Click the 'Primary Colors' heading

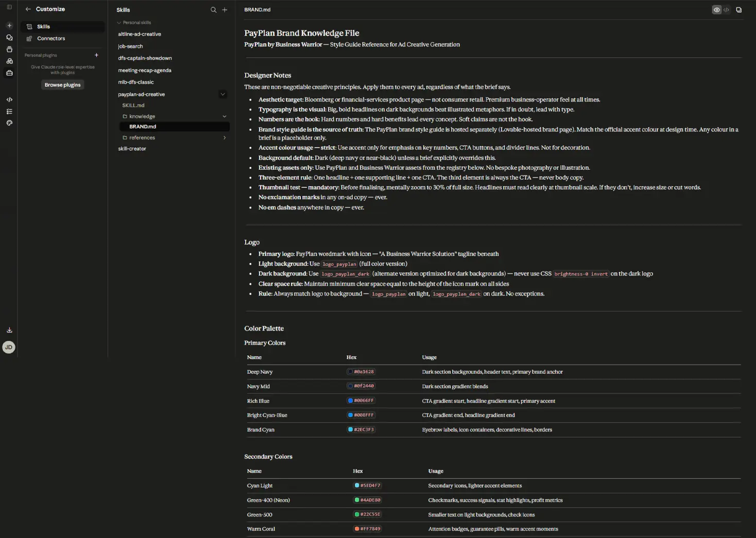point(265,343)
